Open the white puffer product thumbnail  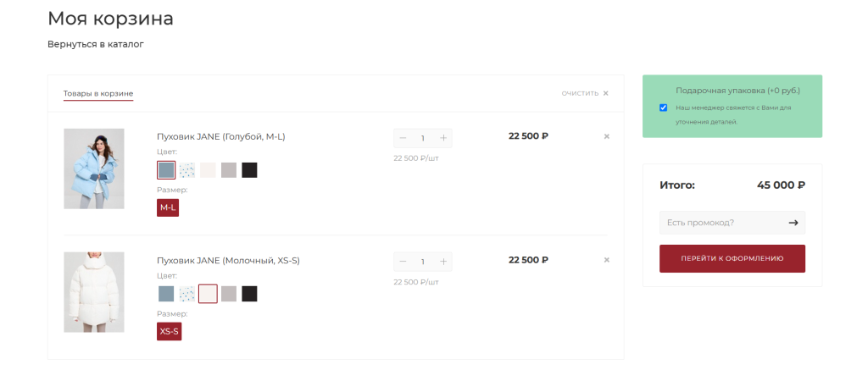(94, 292)
